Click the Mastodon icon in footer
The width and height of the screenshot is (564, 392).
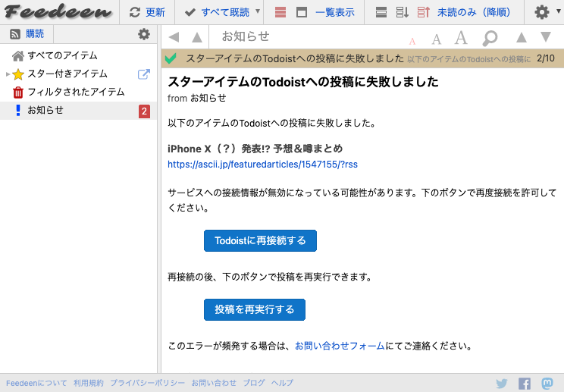547,384
